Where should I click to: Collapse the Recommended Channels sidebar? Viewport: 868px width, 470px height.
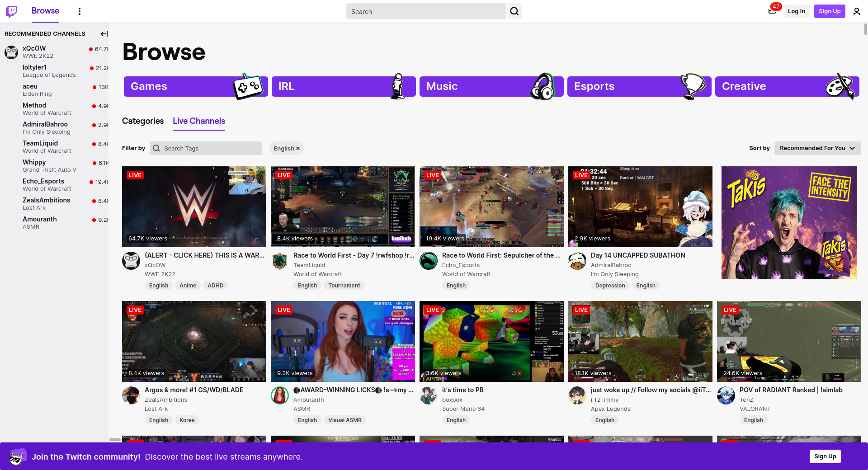pyautogui.click(x=104, y=34)
